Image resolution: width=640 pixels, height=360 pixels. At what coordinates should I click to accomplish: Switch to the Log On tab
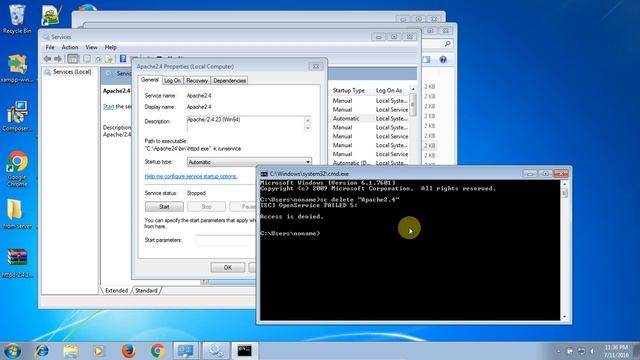[x=172, y=80]
